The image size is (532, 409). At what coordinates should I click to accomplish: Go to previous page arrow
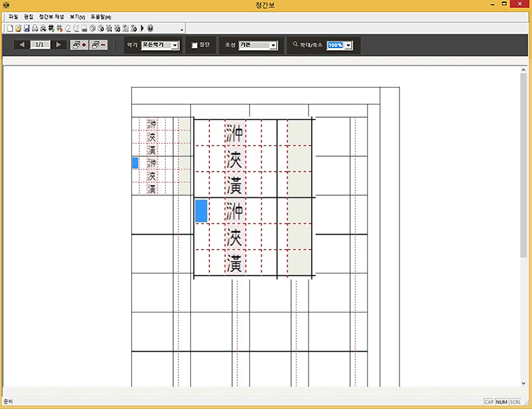click(x=21, y=44)
